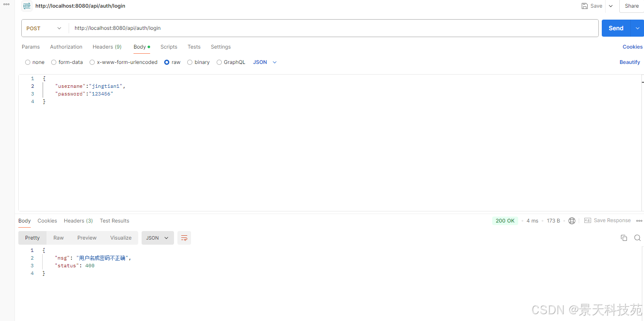Select the none body type radio
This screenshot has width=644, height=321.
tap(28, 62)
